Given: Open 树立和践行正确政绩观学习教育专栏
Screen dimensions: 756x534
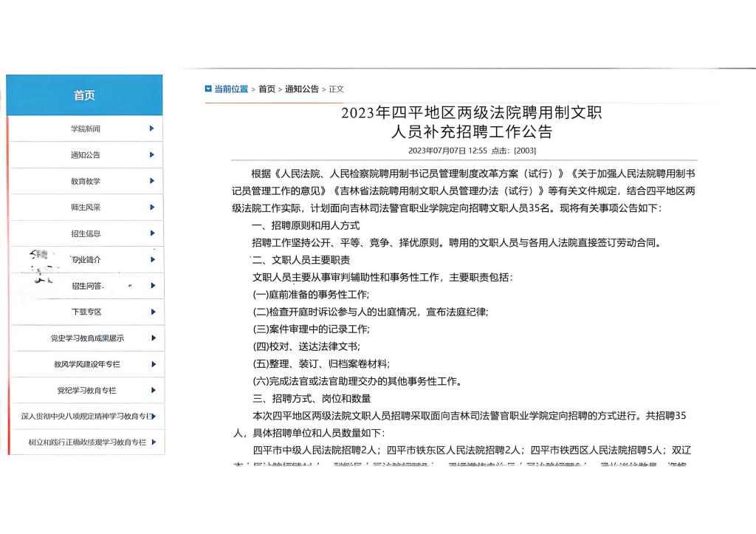Looking at the screenshot, I should (87, 442).
